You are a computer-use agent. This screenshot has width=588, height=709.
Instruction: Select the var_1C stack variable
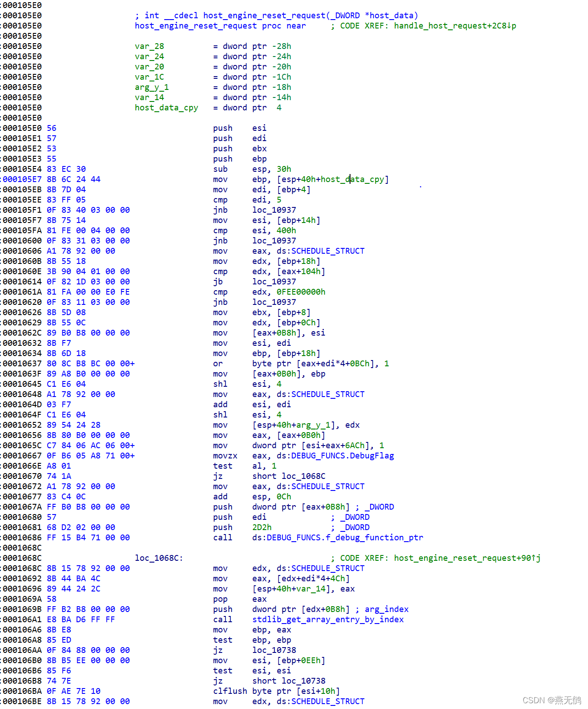tap(149, 77)
